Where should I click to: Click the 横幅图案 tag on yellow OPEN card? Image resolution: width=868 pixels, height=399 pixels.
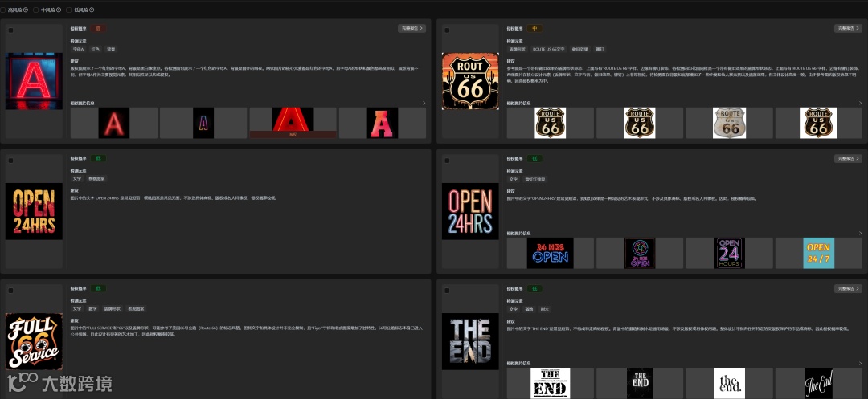pyautogui.click(x=97, y=179)
